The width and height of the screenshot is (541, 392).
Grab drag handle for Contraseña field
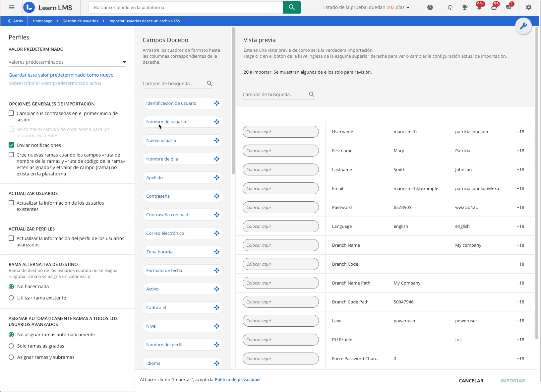coord(217,196)
